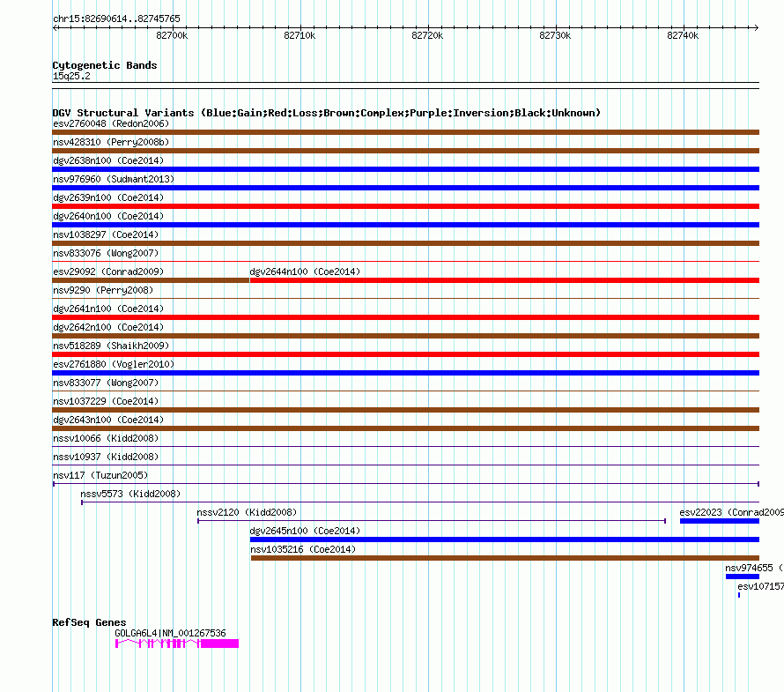Open dgv2640n100 (Coe2014) variant label
This screenshot has width=784, height=692.
click(108, 216)
